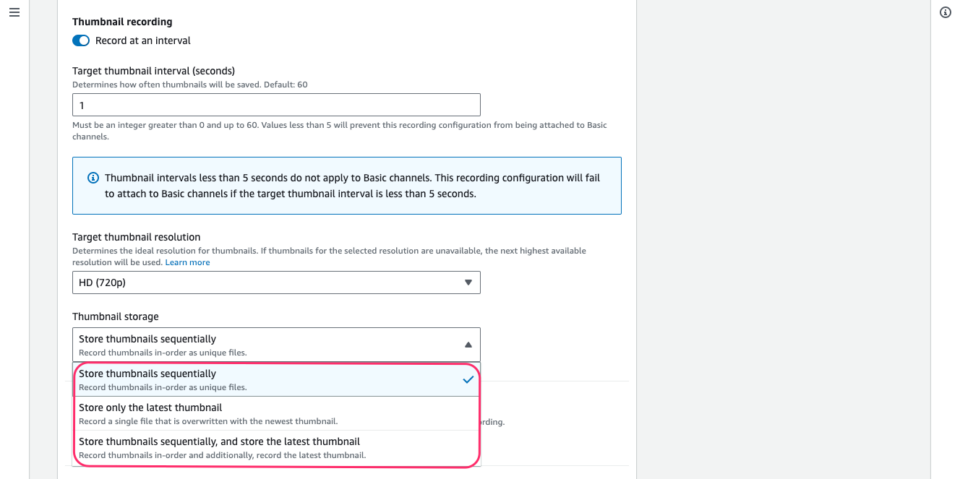The height and width of the screenshot is (479, 960).
Task: Click the 'Thumbnail storage' field label
Action: pos(115,317)
